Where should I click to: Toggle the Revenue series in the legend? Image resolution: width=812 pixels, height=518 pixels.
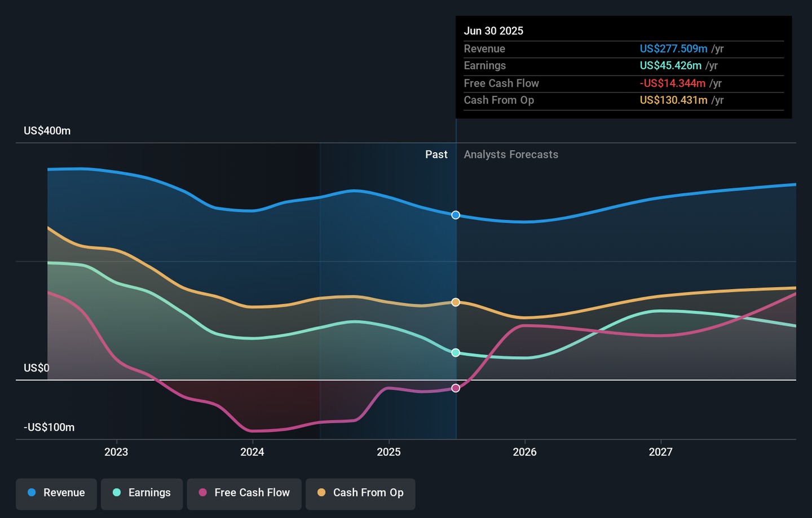[56, 493]
